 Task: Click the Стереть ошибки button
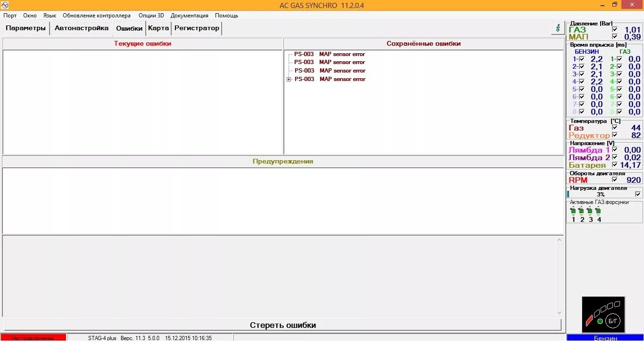point(283,325)
